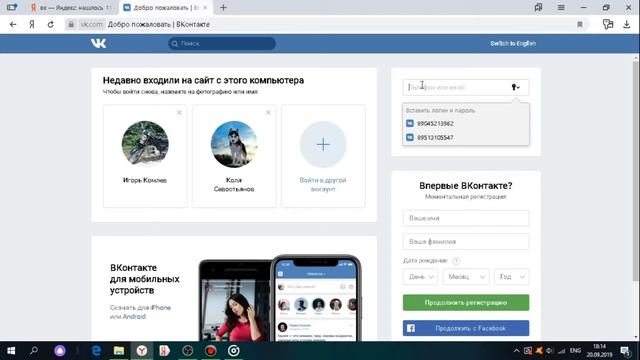This screenshot has width=640, height=360.
Task: Click the address bar page title text
Action: 159,24
